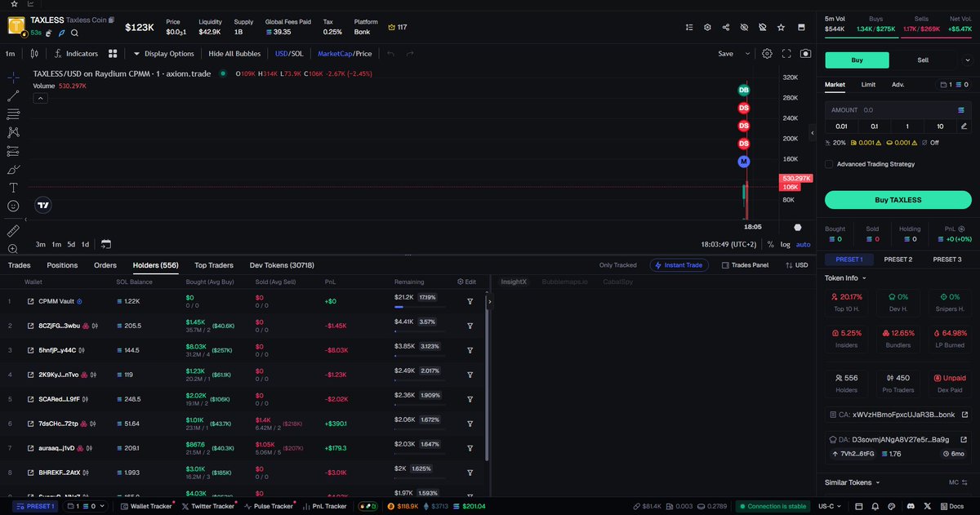This screenshot has width=980, height=515.
Task: Toggle Hide All Bubbles
Action: [x=234, y=54]
